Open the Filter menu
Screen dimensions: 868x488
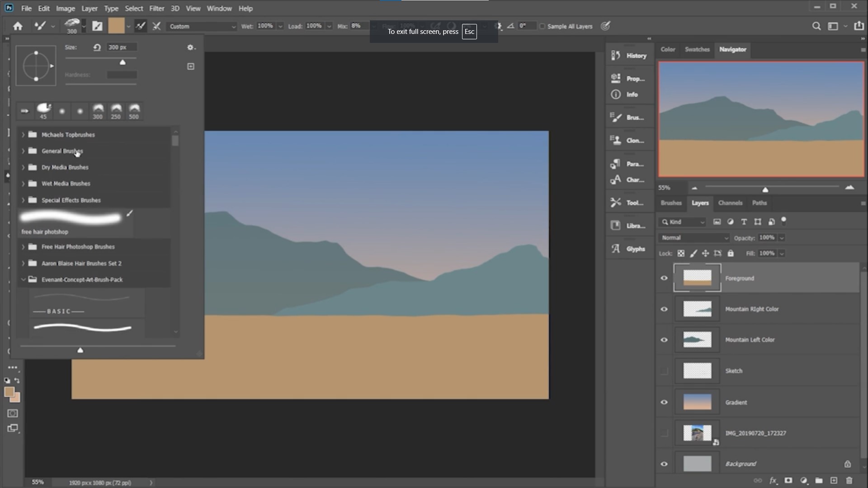pos(156,8)
